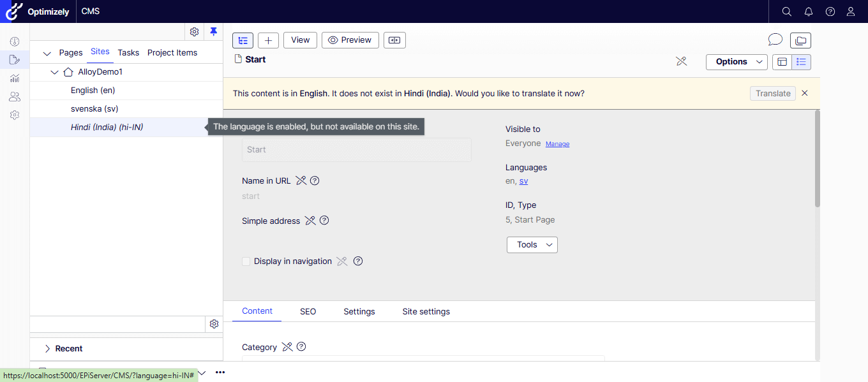Click the Translate button
The width and height of the screenshot is (868, 382).
tap(772, 93)
